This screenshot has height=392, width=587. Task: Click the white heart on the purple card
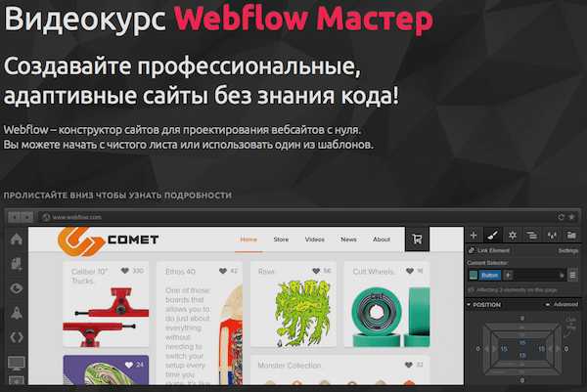pos(129,365)
